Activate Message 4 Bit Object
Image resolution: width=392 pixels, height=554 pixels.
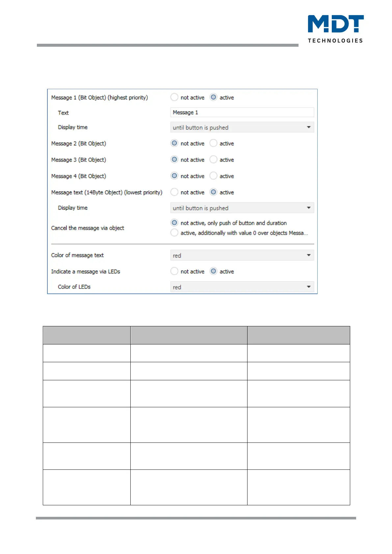click(214, 176)
